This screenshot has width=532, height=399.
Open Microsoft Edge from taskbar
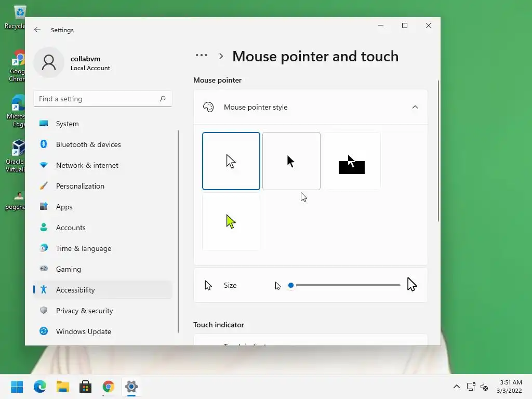tap(40, 387)
